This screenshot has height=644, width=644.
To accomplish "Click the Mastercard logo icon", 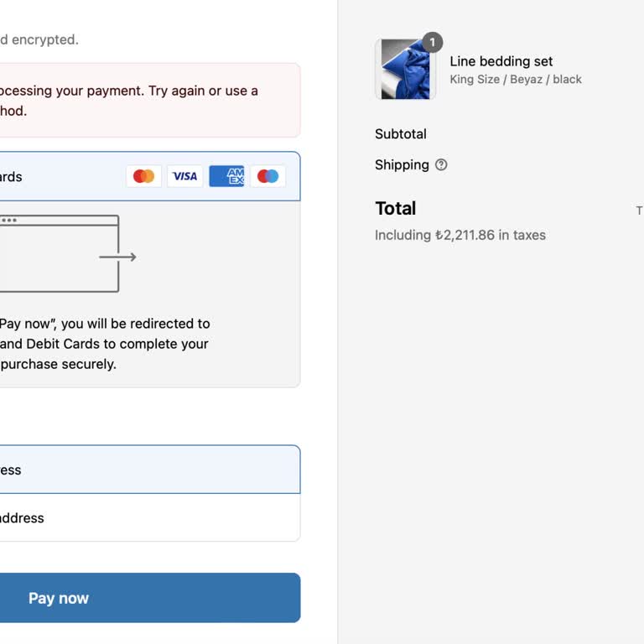I will coord(143,176).
